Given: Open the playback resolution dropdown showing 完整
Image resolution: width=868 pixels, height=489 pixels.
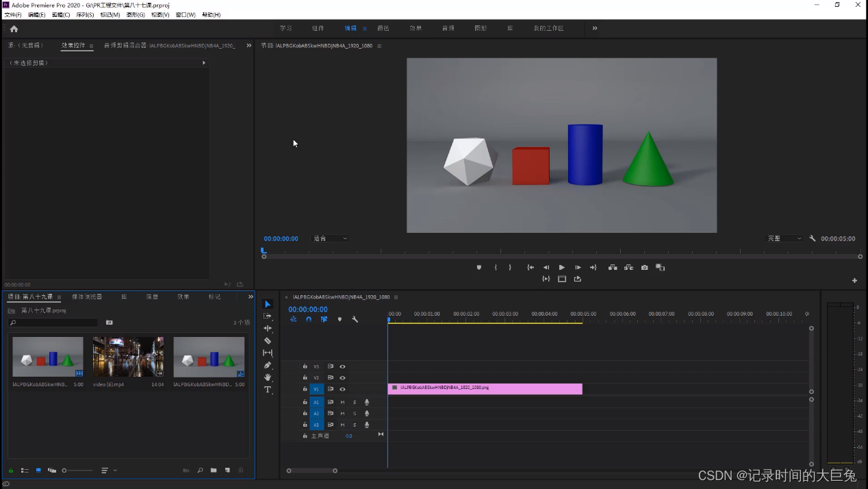Looking at the screenshot, I should coord(784,238).
